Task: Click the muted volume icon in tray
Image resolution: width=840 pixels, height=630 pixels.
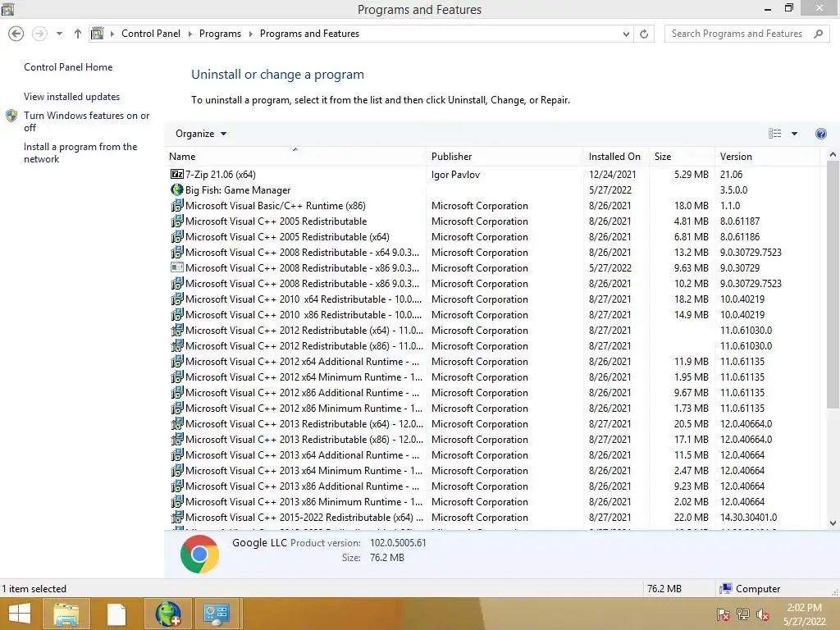Action: pos(763,614)
